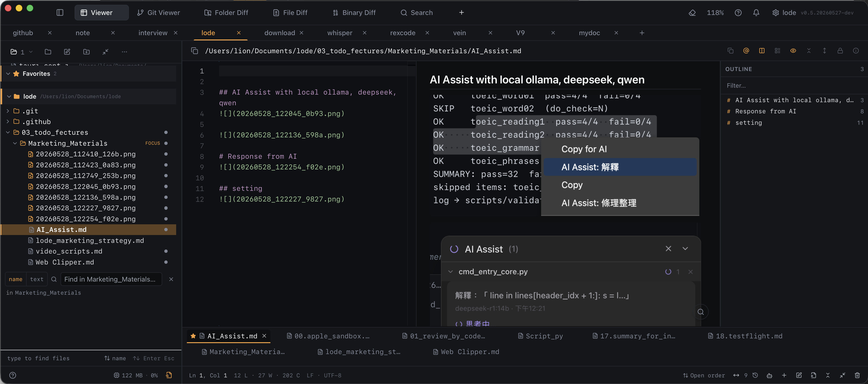Jump to 'Response from AI' in outline
This screenshot has width=868, height=384.
(766, 111)
